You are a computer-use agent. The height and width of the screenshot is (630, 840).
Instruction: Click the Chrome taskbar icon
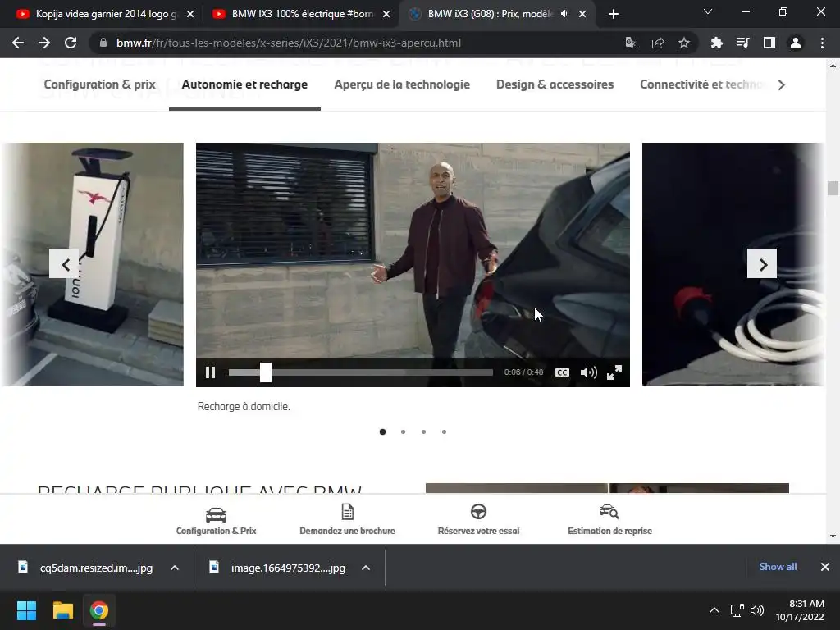(99, 610)
